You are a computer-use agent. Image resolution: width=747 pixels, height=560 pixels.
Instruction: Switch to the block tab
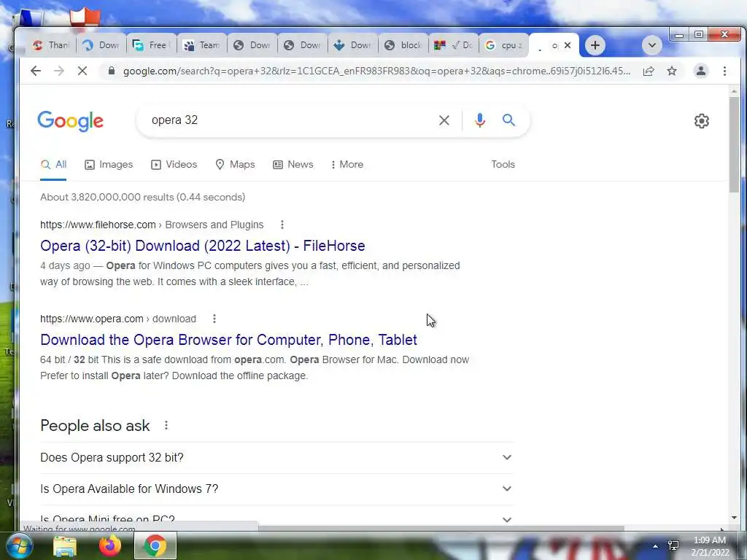403,45
